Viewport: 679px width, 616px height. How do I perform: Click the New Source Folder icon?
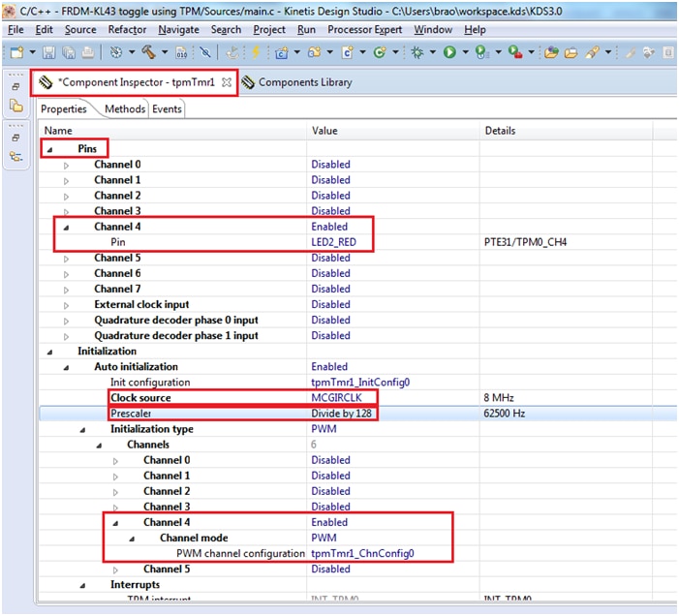coord(315,52)
